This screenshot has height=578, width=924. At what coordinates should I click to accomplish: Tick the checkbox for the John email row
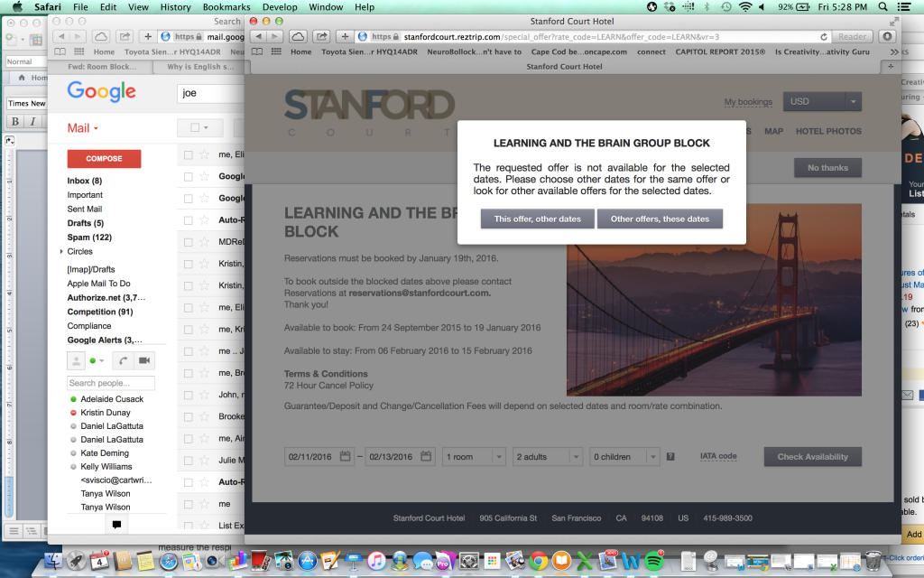[188, 396]
